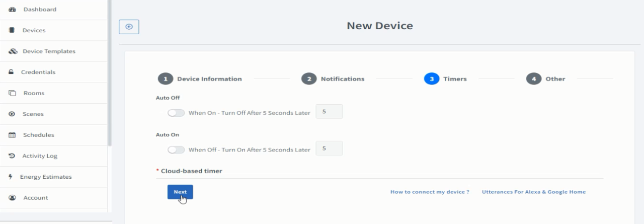Click the Energy Estimates bolt icon

click(11, 177)
